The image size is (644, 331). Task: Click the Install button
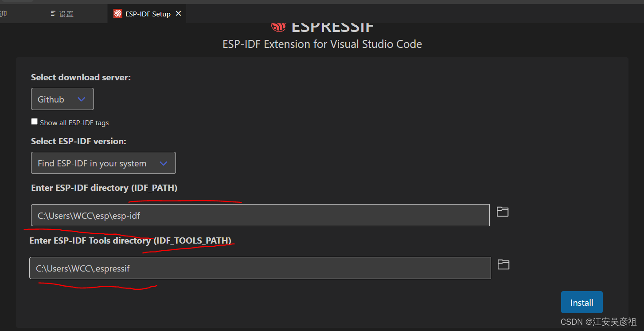click(582, 302)
